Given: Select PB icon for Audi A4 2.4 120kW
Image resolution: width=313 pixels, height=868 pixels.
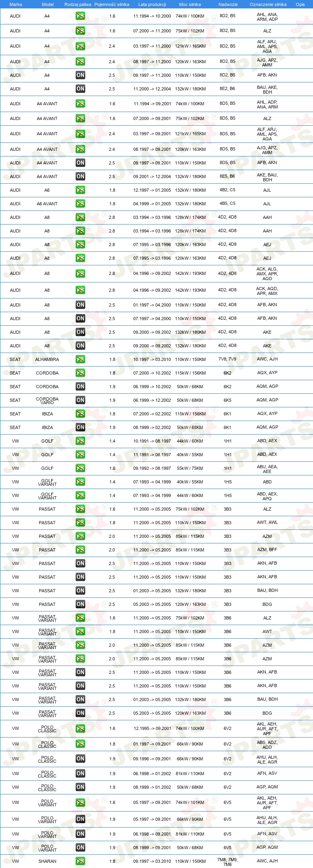Looking at the screenshot, I should tap(80, 62).
